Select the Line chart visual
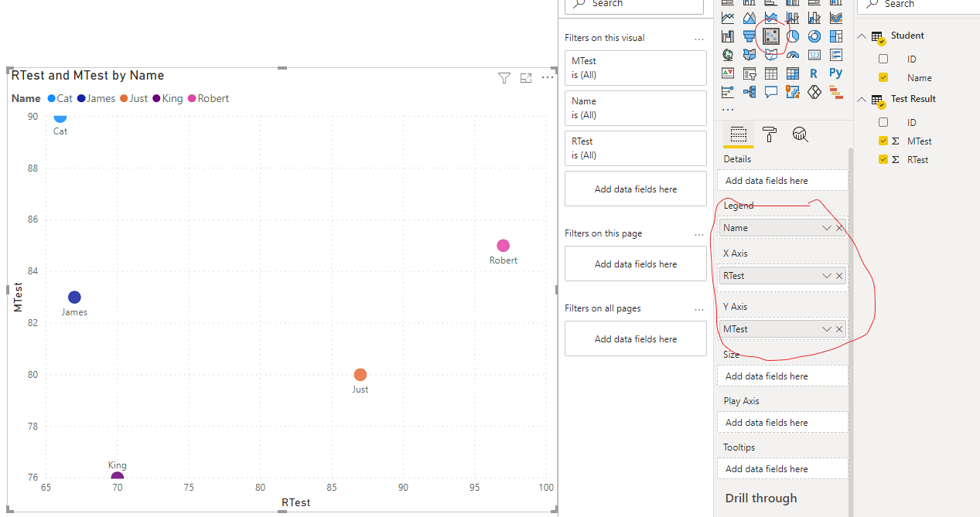Viewport: 980px width, 517px height. point(728,17)
